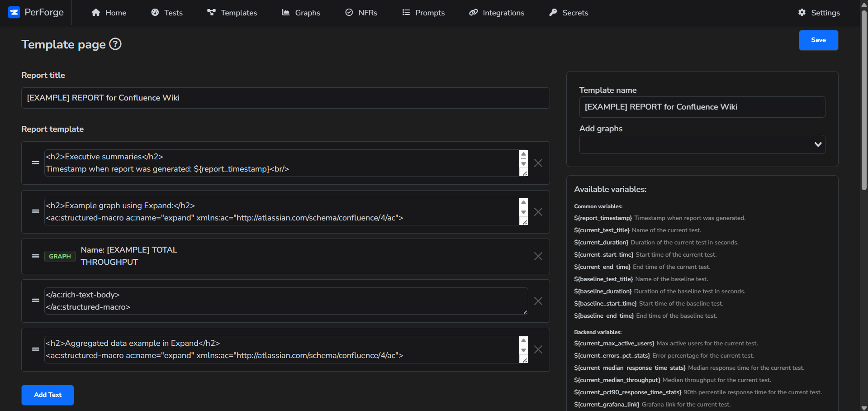The width and height of the screenshot is (868, 411).
Task: Select the Tests speedometer icon
Action: click(155, 12)
